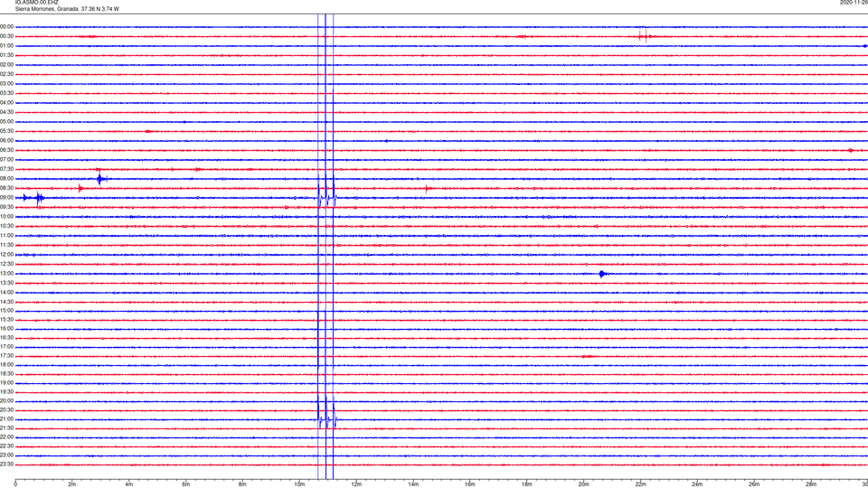Click the blue event on the 08:00 trace near 3m
This screenshot has width=868, height=488.
[100, 179]
